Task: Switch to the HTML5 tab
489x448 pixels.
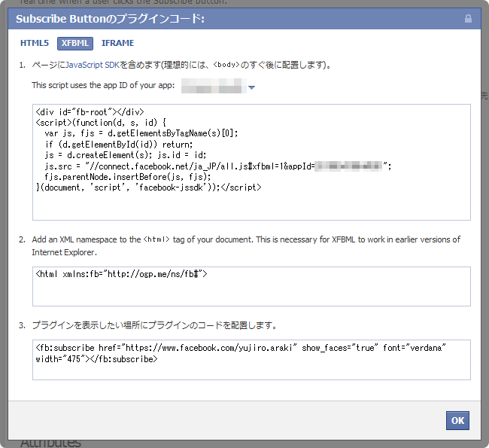Action: (x=35, y=43)
